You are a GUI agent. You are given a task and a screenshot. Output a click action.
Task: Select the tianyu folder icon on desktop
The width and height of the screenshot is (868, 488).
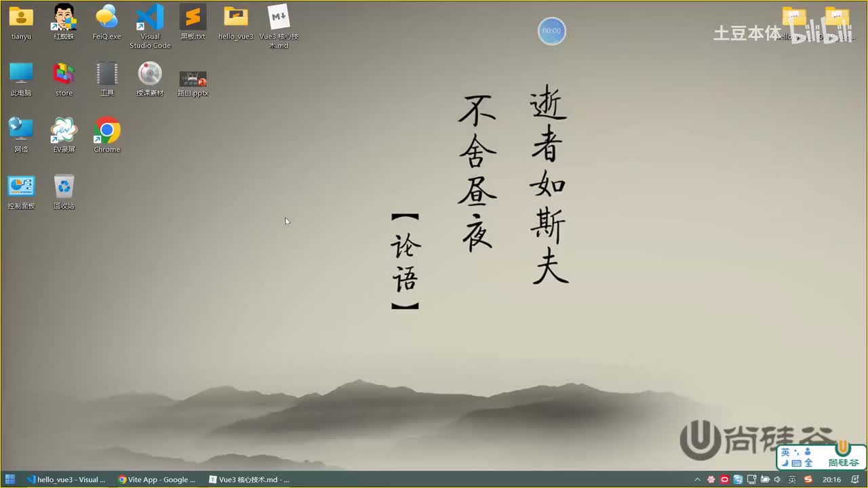point(21,22)
